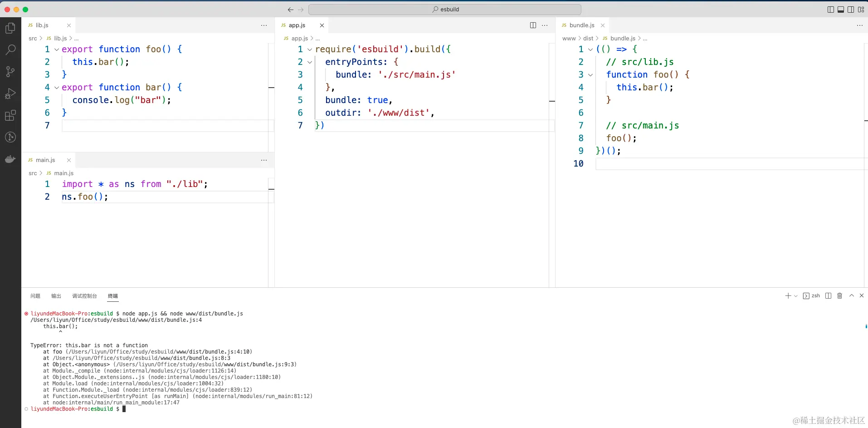
Task: Switch to the bundle.js editor tab
Action: pyautogui.click(x=581, y=25)
